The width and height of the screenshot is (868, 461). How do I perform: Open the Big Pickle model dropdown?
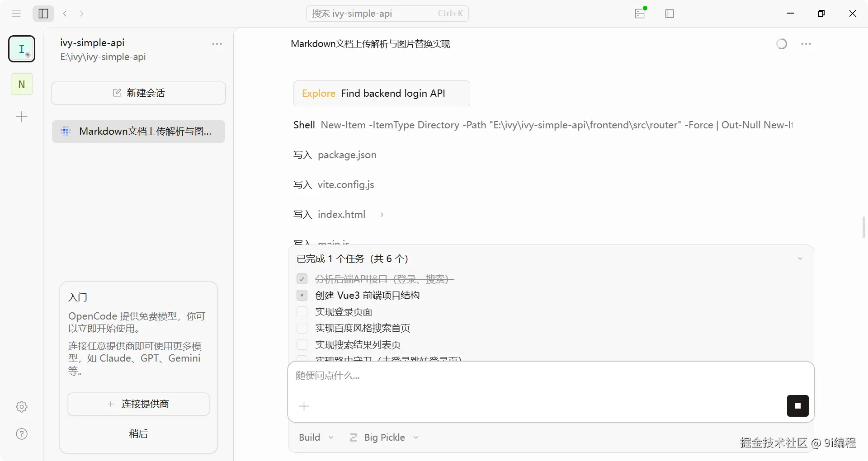pyautogui.click(x=384, y=437)
